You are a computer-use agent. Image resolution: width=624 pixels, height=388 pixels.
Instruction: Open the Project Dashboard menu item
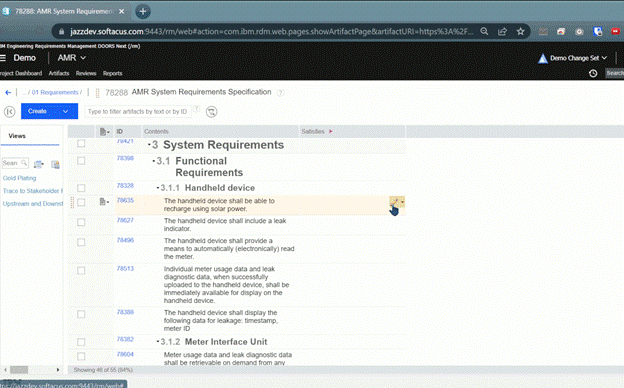click(21, 73)
